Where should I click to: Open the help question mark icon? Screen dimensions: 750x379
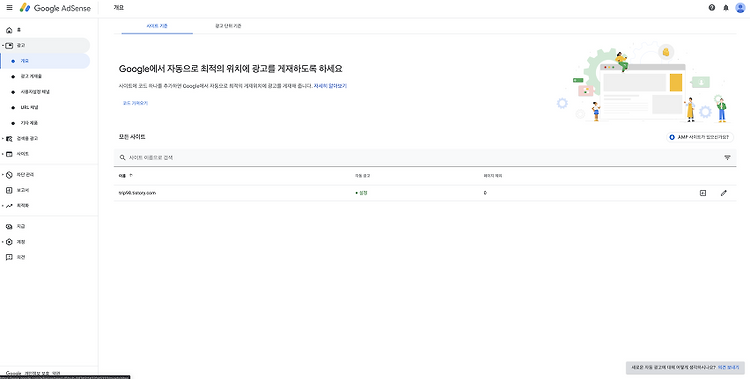pos(712,8)
